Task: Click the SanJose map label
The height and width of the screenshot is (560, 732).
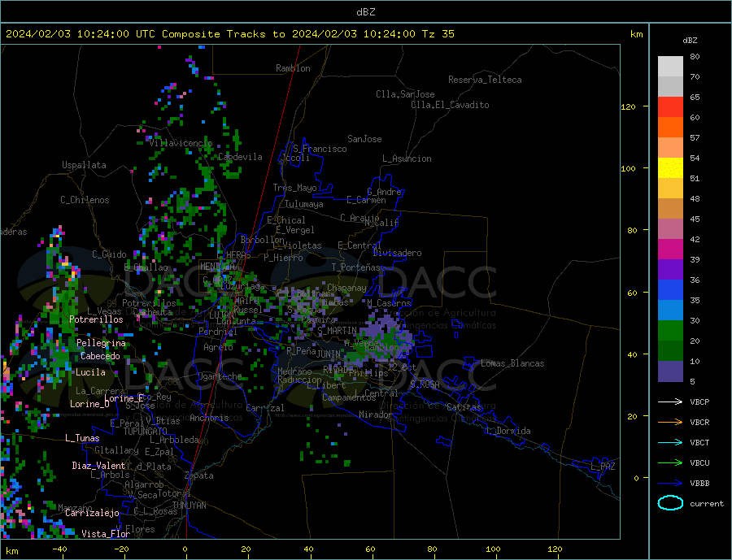Action: 364,139
